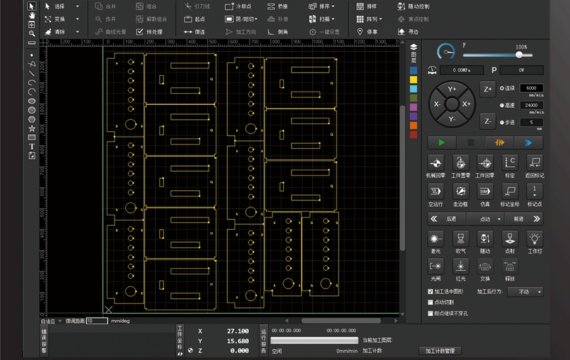The height and width of the screenshot is (360, 570).
Task: Select the yellow layer color swatch
Action: tap(413, 80)
